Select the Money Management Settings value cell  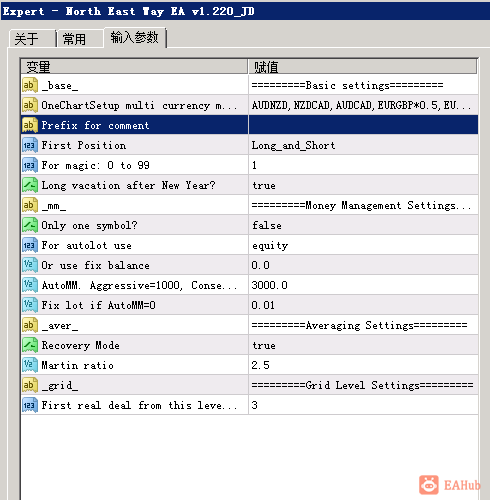(x=363, y=205)
